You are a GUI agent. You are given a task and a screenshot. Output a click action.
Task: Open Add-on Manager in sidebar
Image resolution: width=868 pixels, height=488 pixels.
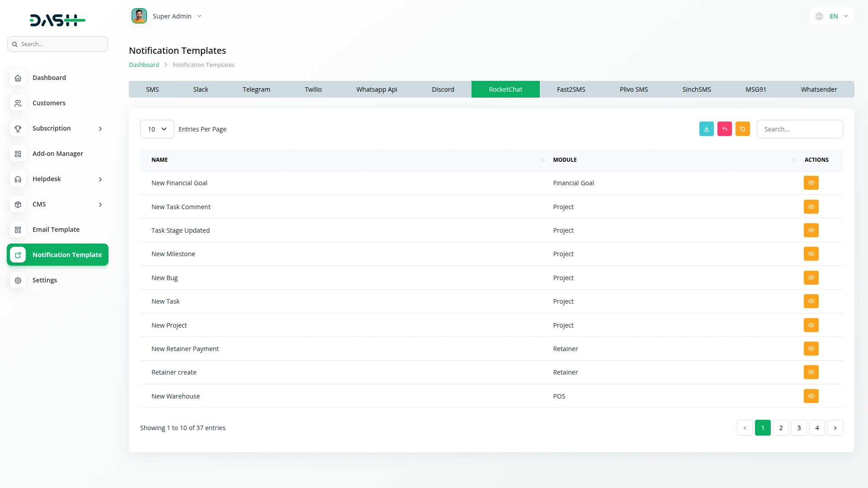click(x=57, y=154)
